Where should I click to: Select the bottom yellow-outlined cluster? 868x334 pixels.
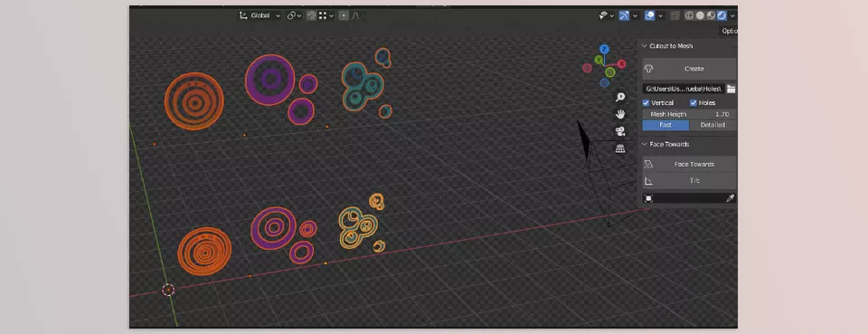pyautogui.click(x=358, y=227)
